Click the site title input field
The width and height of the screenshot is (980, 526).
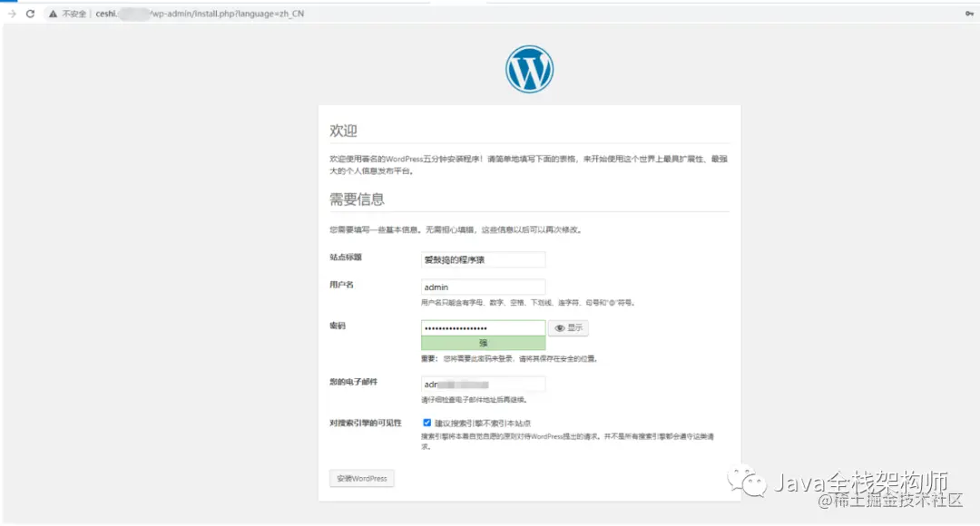(x=483, y=259)
